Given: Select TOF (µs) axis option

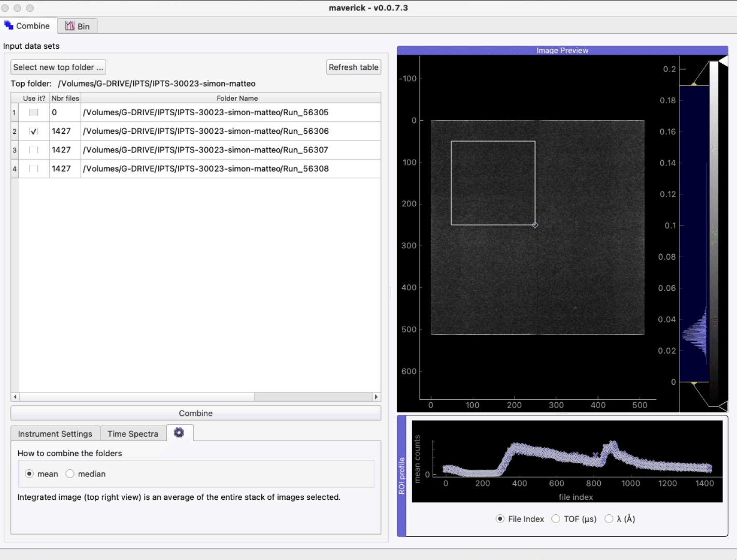Looking at the screenshot, I should click(556, 519).
